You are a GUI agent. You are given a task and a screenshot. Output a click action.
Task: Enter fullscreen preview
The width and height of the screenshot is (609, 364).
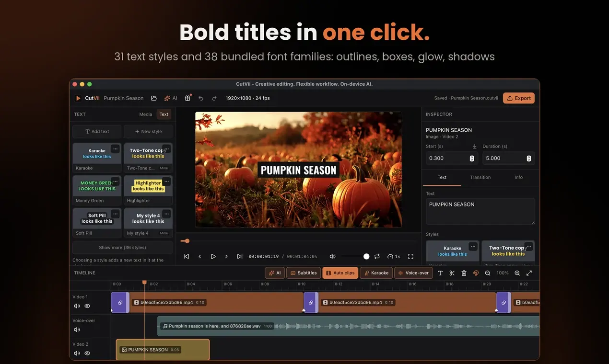[x=410, y=257]
